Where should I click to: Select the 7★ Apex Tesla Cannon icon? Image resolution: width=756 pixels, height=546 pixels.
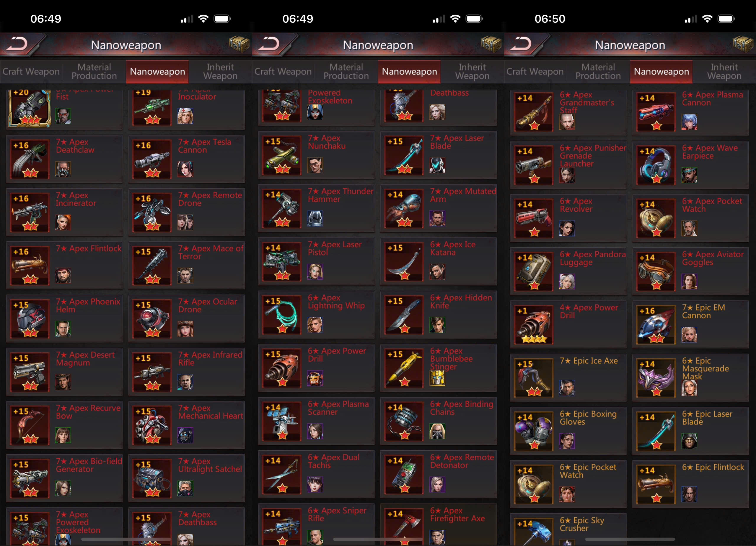(152, 159)
